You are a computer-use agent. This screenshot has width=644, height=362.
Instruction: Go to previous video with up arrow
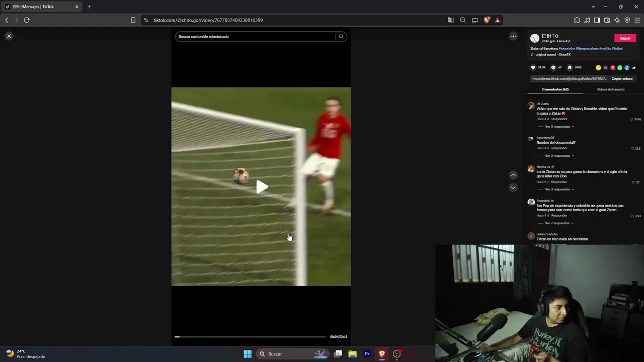click(x=513, y=175)
